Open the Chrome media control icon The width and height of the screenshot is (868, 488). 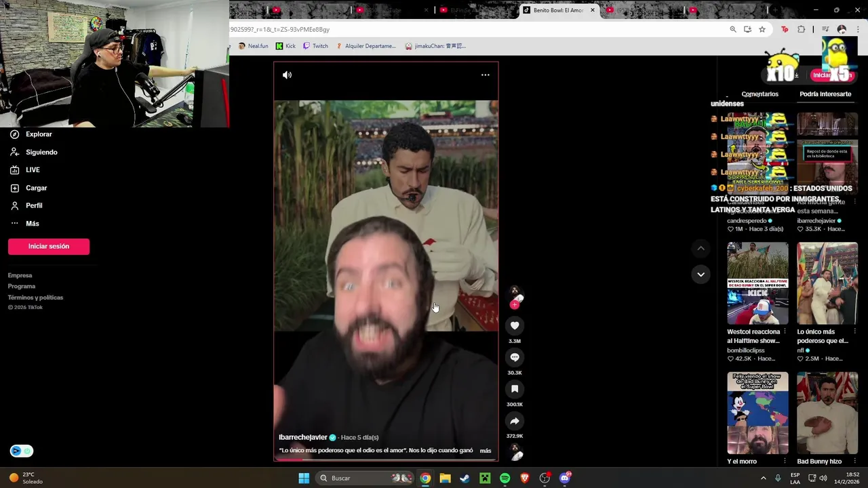[825, 30]
